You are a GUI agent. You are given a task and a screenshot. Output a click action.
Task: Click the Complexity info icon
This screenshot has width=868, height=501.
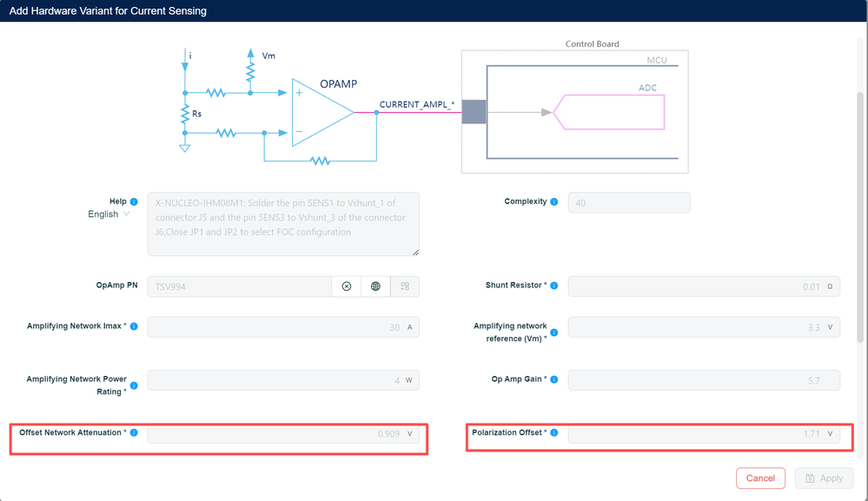click(554, 202)
